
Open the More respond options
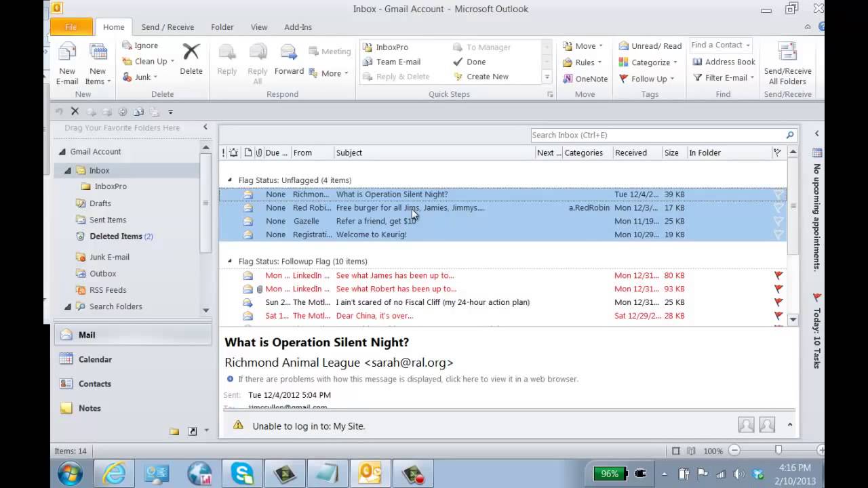(x=328, y=73)
